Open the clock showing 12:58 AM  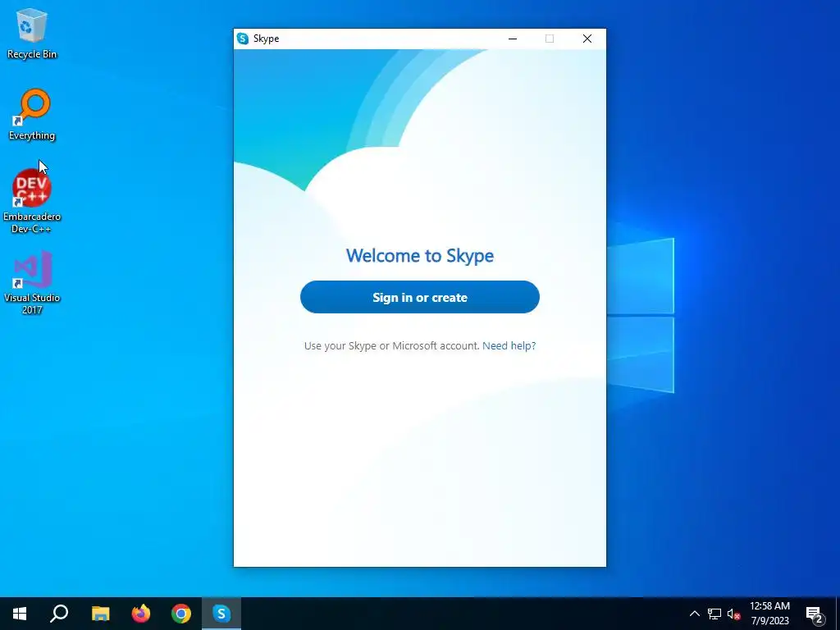pyautogui.click(x=769, y=614)
